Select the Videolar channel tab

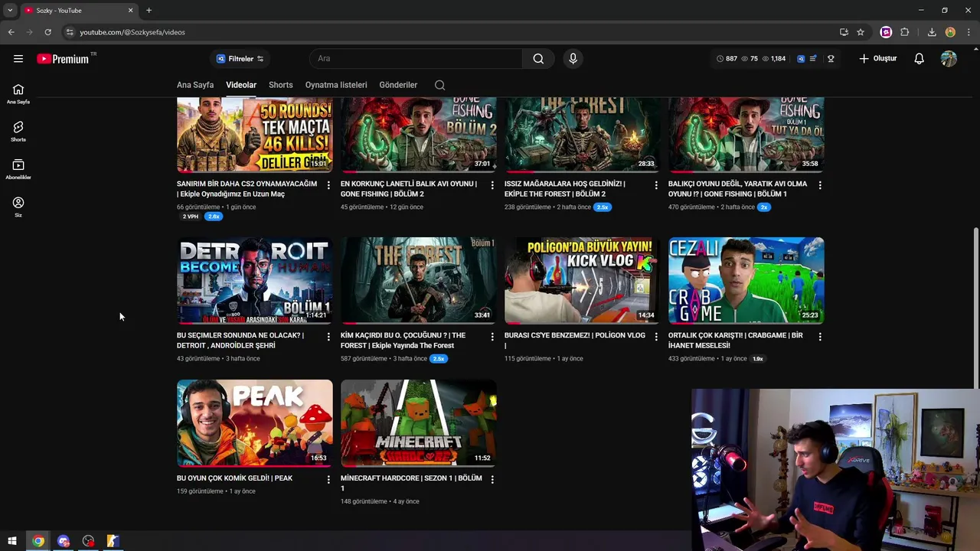pos(241,85)
